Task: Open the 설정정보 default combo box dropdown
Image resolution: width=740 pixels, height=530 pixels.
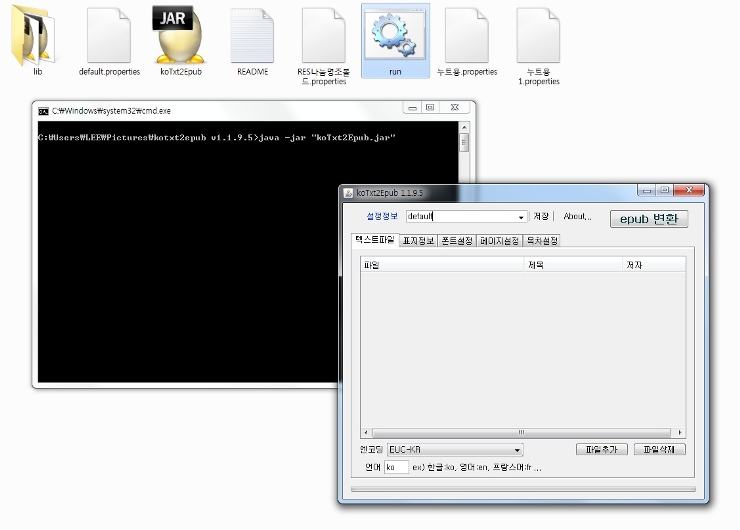Action: (521, 217)
